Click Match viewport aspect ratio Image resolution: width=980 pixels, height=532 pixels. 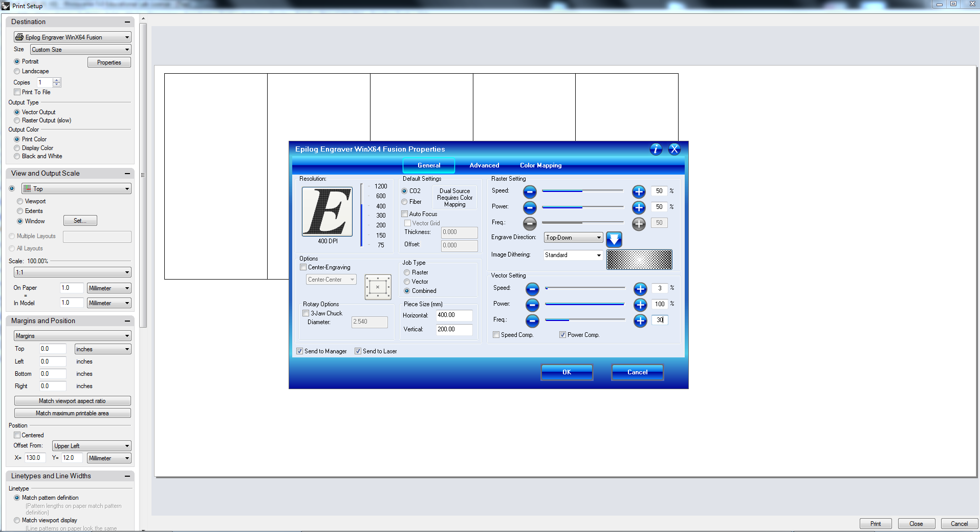tap(72, 401)
